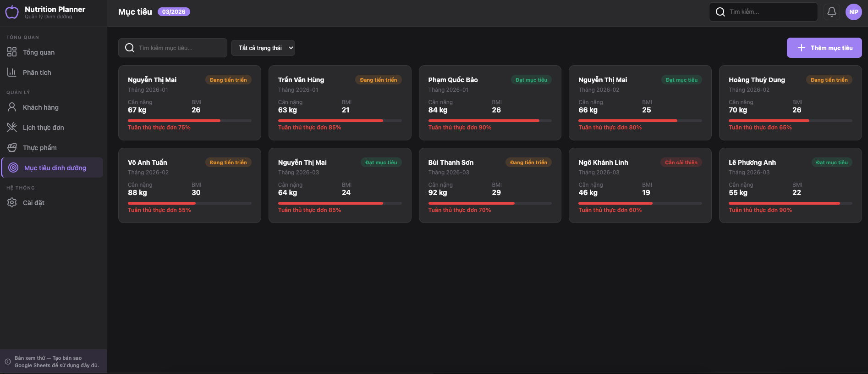868x374 pixels.
Task: Open Lê Phương Anh goal card
Action: 790,185
